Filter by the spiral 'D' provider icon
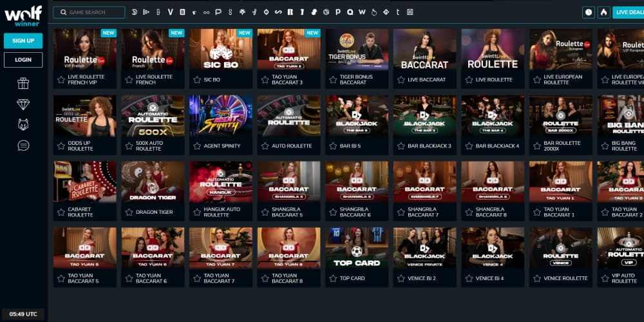This screenshot has height=322, width=644. coord(135,12)
